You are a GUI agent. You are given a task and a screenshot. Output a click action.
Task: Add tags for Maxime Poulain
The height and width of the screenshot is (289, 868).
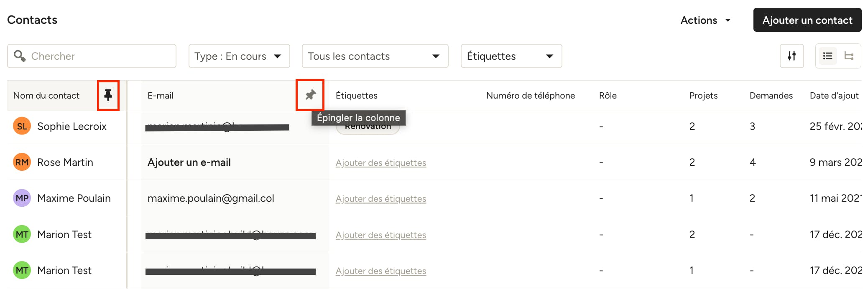[380, 199]
